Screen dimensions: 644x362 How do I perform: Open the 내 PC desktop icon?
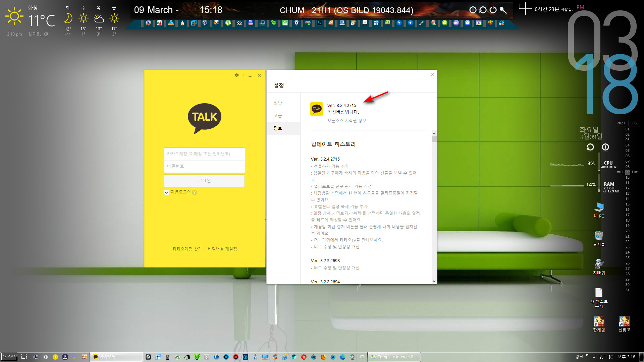point(599,210)
